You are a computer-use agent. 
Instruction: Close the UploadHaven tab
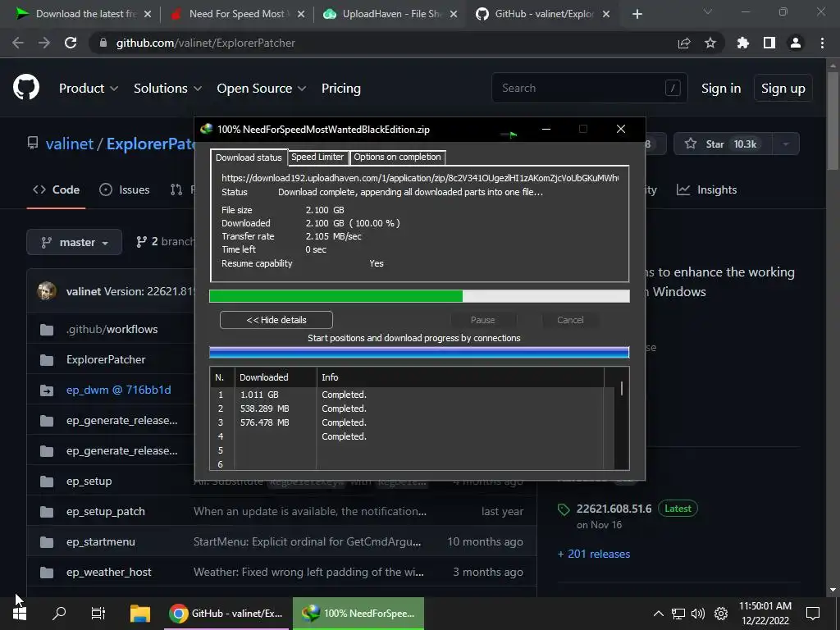(x=454, y=14)
